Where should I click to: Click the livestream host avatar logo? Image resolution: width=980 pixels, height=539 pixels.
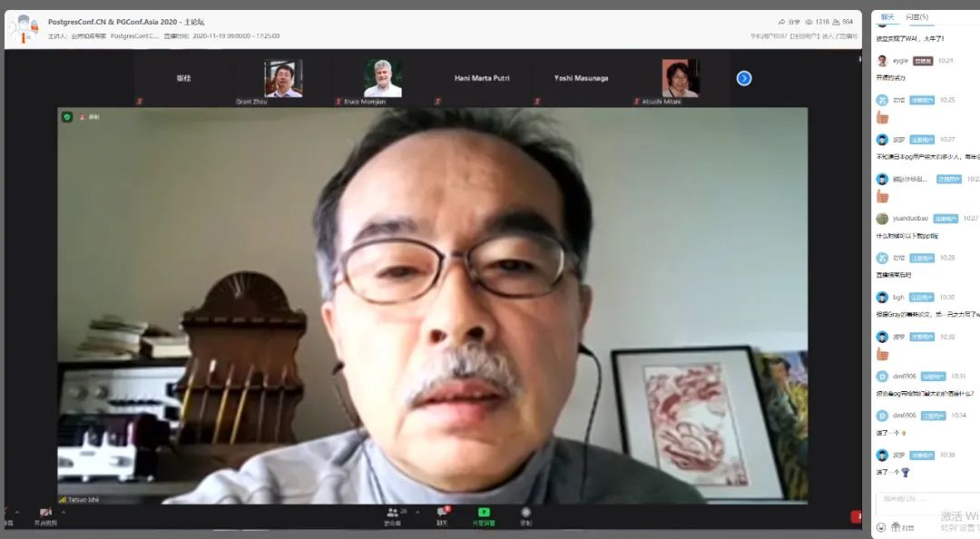(x=24, y=29)
